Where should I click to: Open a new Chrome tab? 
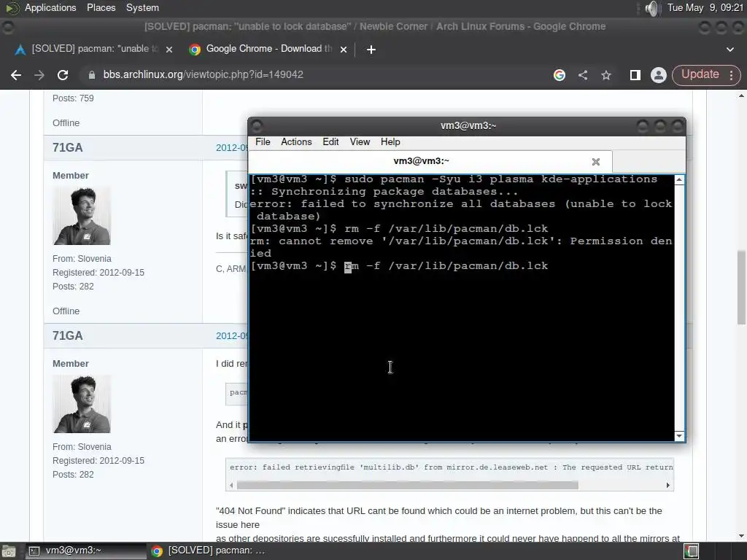point(371,49)
